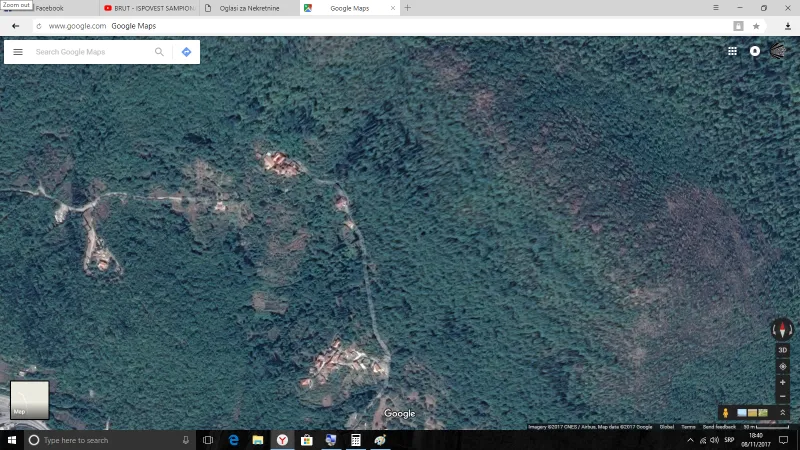Open the Google Maps hamburger menu
Screen dimensions: 800x450
pos(18,52)
